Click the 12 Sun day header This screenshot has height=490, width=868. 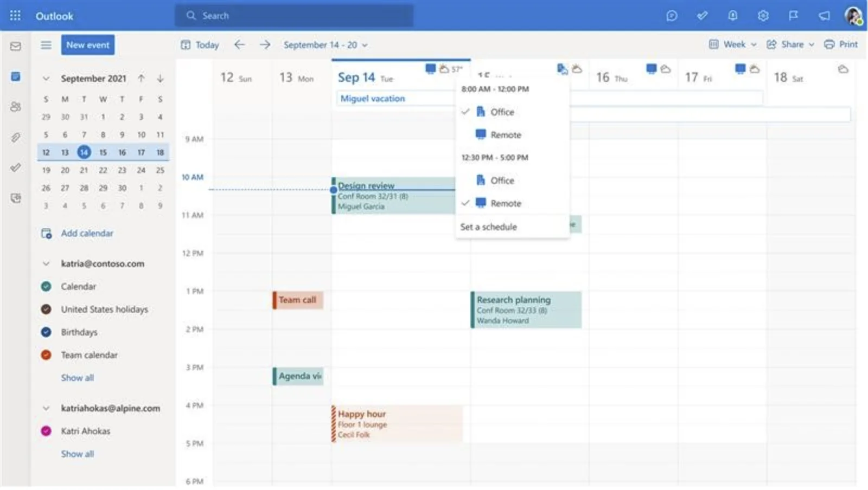click(x=236, y=78)
